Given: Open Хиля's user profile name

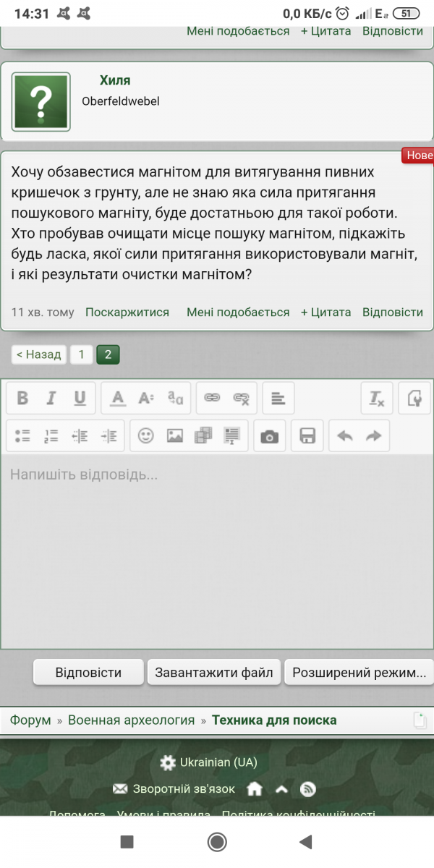Looking at the screenshot, I should [x=115, y=80].
